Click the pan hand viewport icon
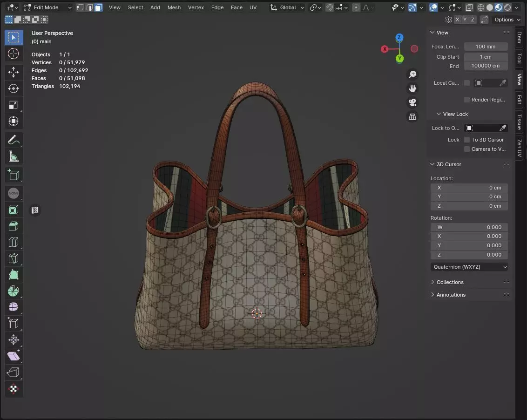527x420 pixels. 412,88
